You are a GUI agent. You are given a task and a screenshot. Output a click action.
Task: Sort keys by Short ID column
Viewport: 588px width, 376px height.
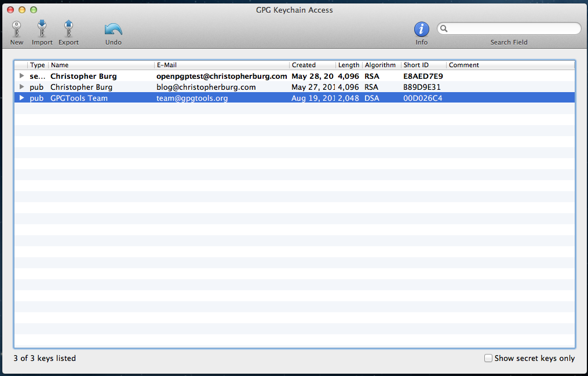tap(423, 65)
